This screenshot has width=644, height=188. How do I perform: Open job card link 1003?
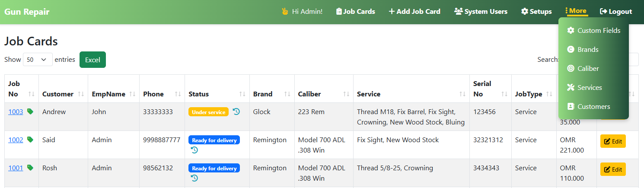(x=16, y=112)
